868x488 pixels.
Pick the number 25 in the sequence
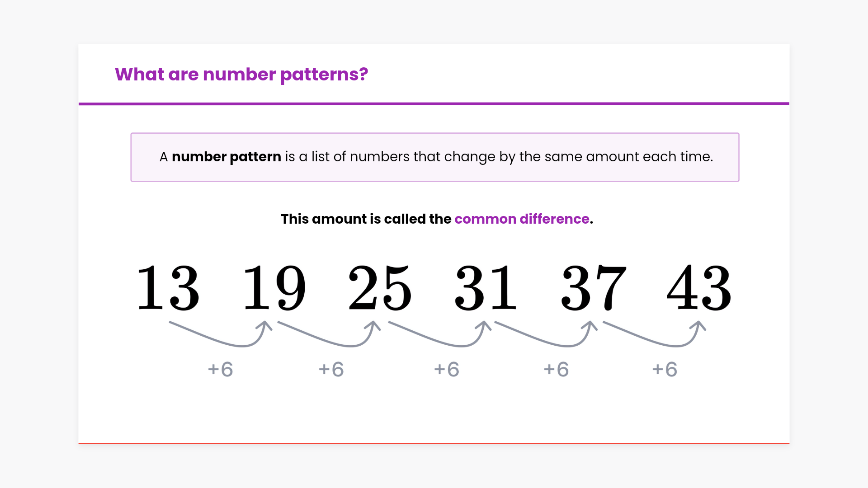pos(380,288)
